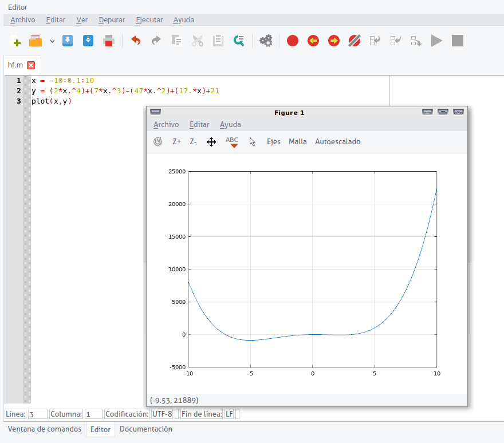Open the Archivo menu in Figure 1
Viewport: 504px width, 443px height.
(166, 124)
